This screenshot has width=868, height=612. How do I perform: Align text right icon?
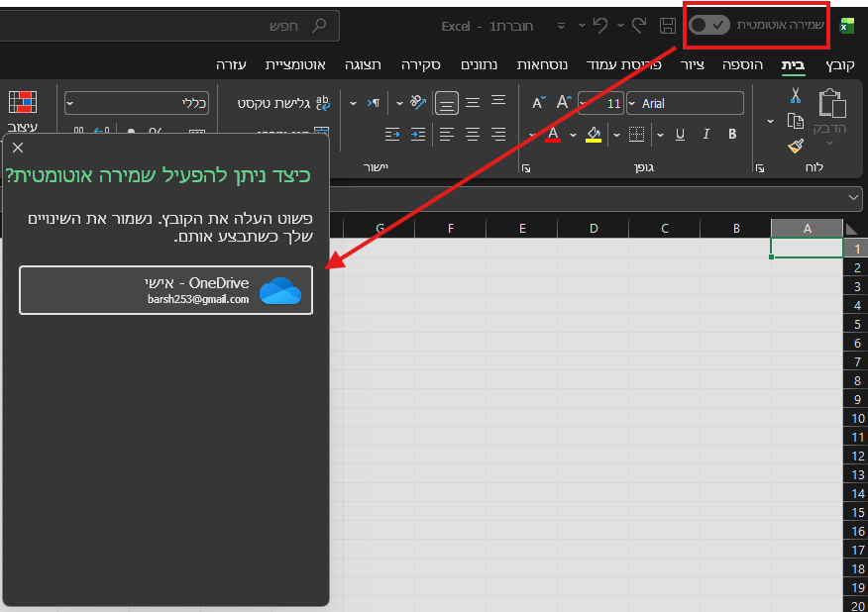pyautogui.click(x=498, y=134)
